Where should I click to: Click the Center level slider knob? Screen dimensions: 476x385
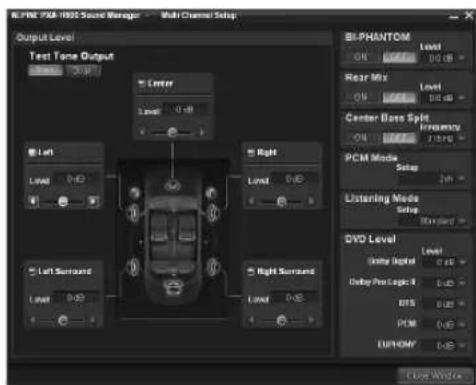point(172,132)
